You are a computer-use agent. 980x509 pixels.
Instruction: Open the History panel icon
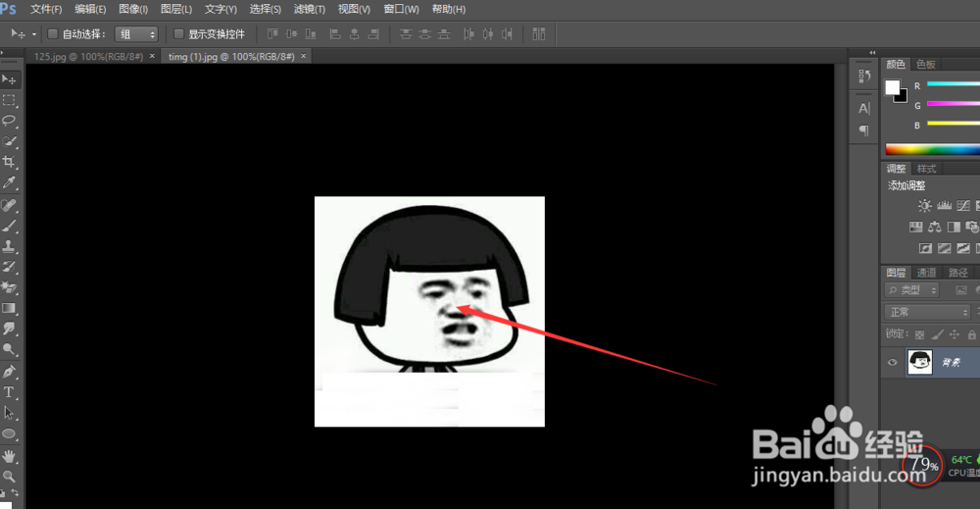864,76
